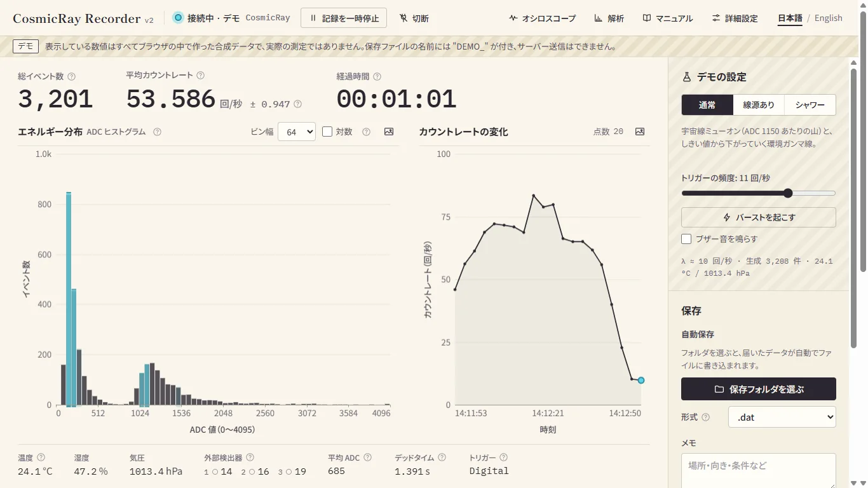The height and width of the screenshot is (488, 868).
Task: Click help icon beside ADC ヒストグラム
Action: pos(157,132)
